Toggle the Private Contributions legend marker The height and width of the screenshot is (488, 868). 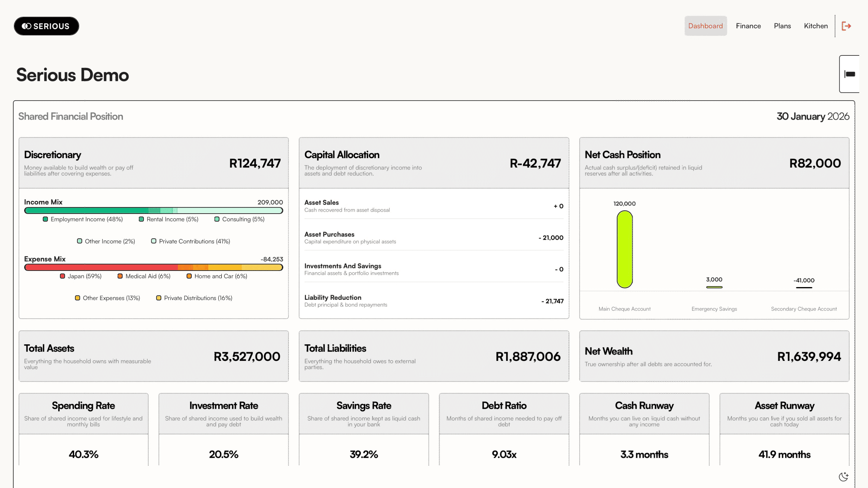point(154,241)
